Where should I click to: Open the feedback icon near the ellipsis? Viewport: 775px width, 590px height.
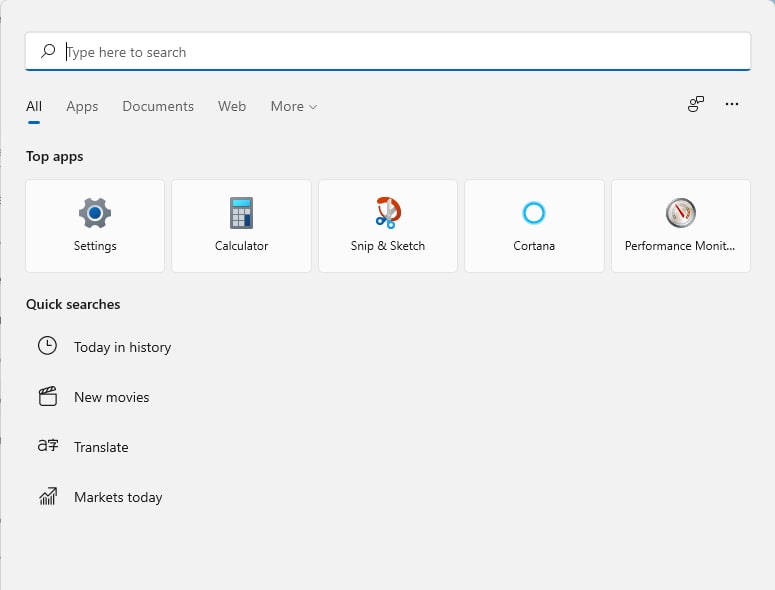click(x=696, y=104)
